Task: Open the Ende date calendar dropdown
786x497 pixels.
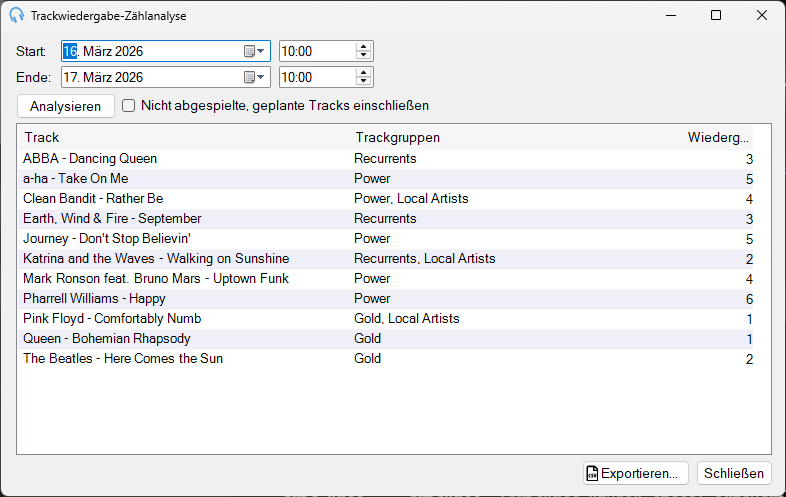Action: coord(254,77)
